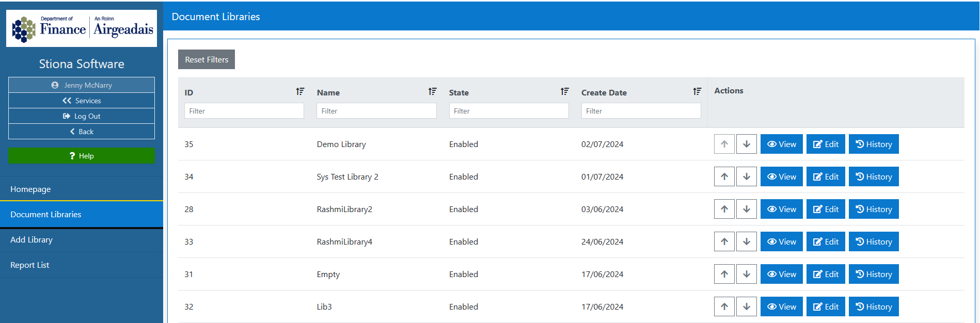Focus the Create Date filter field

click(x=641, y=111)
